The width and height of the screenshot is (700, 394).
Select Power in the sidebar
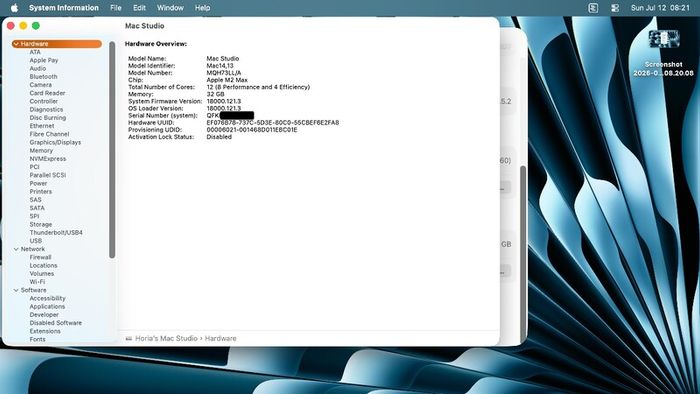(x=38, y=183)
